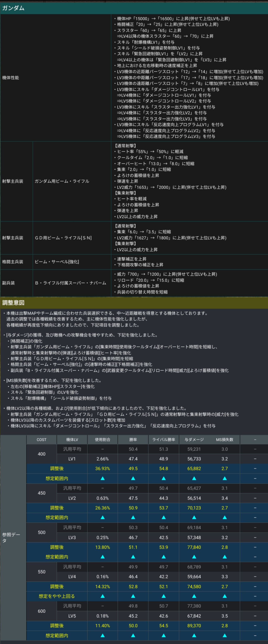Click the 59,231 average damage value

tap(194, 449)
